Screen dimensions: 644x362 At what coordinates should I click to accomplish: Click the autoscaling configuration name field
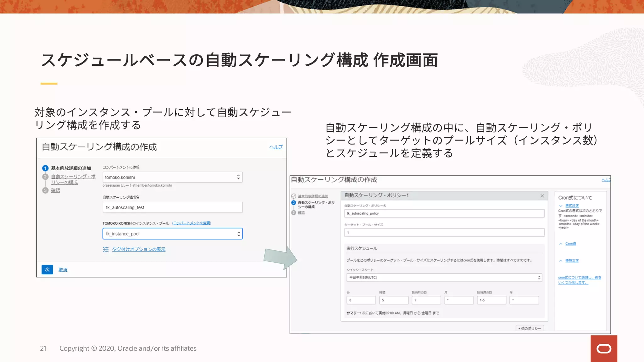172,207
